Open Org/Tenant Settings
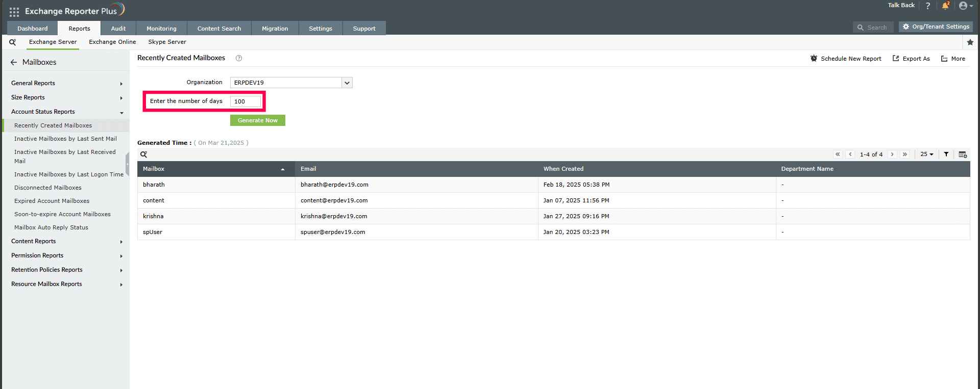The image size is (980, 389). [x=936, y=27]
